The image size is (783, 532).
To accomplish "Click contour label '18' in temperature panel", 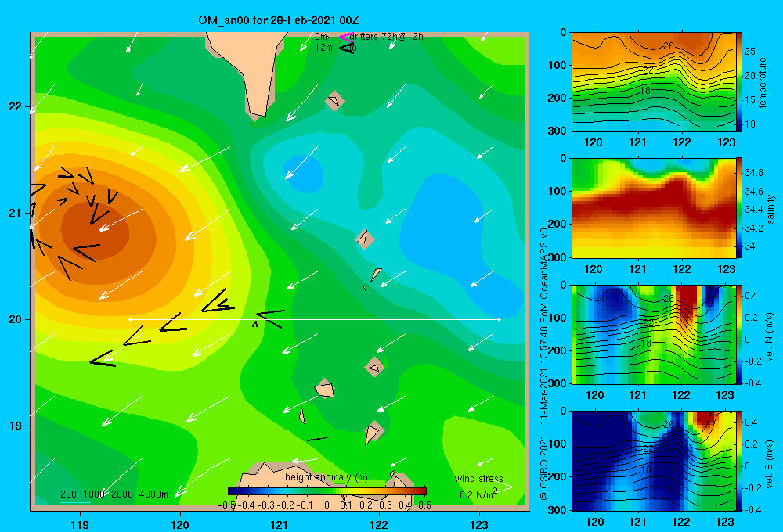I will pyautogui.click(x=645, y=90).
